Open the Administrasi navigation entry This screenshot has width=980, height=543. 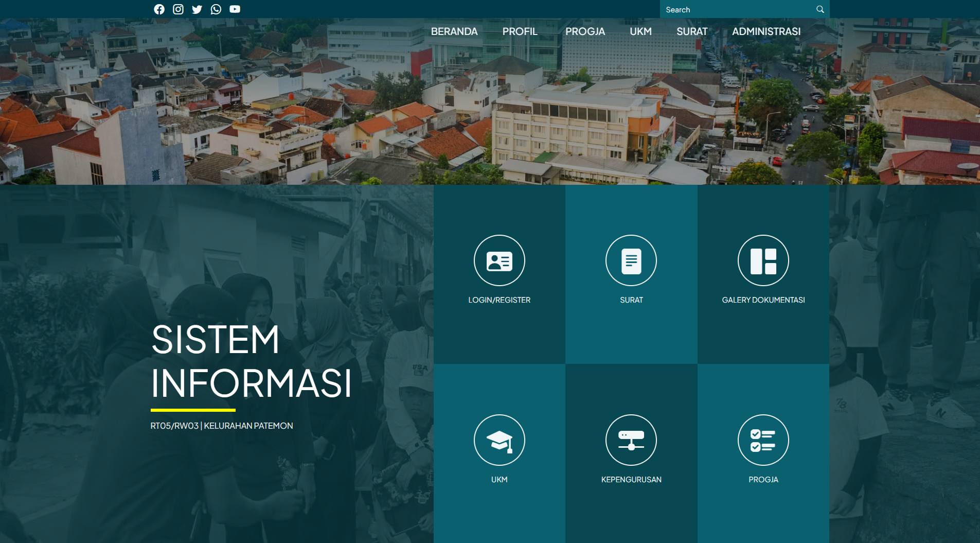coord(767,31)
